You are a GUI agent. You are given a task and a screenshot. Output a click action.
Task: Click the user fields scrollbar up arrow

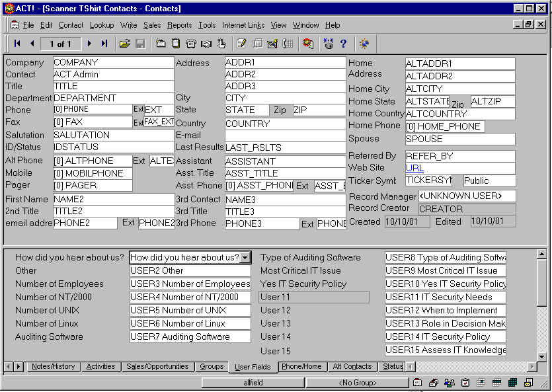542,254
